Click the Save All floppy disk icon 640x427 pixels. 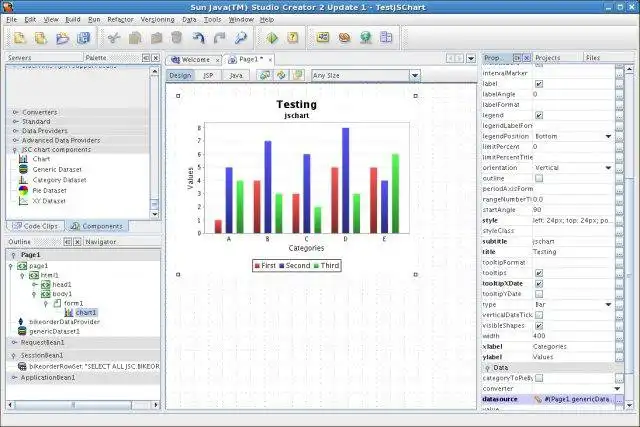pos(84,38)
